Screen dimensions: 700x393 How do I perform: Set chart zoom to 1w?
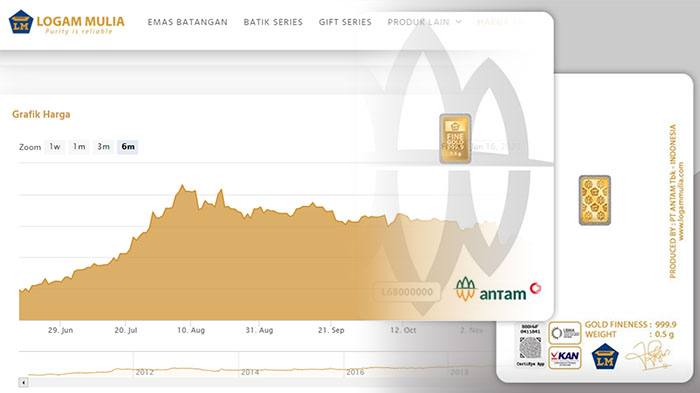click(x=55, y=146)
